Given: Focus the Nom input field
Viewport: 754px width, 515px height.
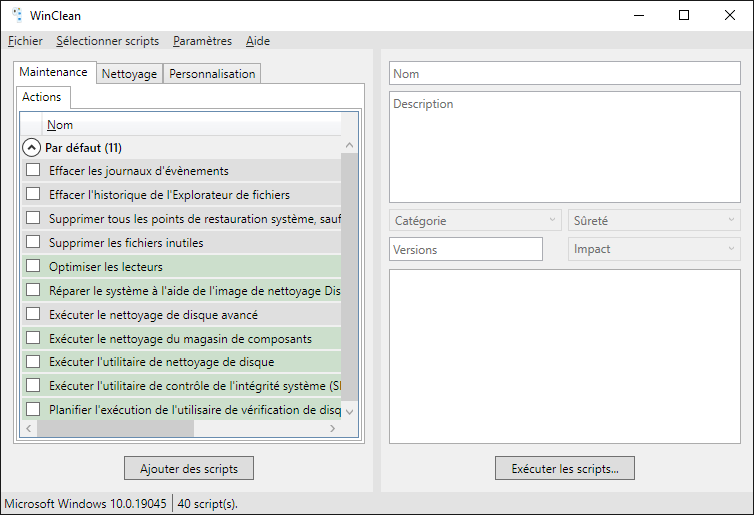Looking at the screenshot, I should (565, 74).
